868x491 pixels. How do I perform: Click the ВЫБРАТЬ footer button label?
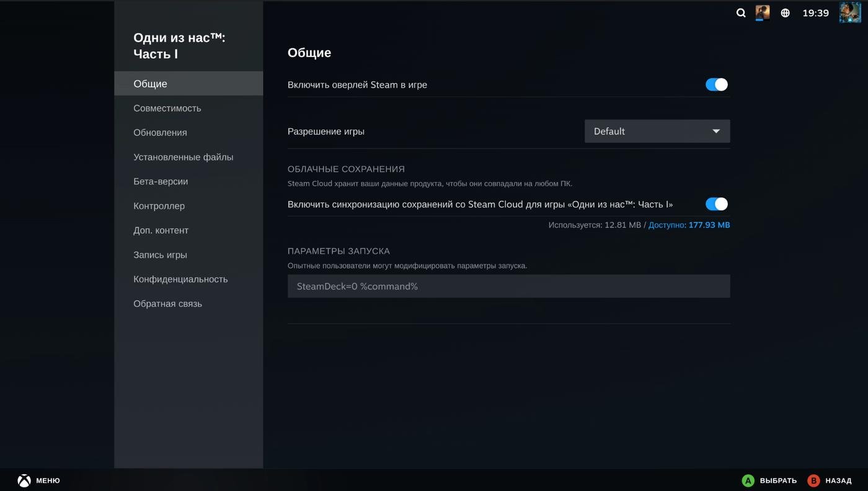tap(778, 480)
